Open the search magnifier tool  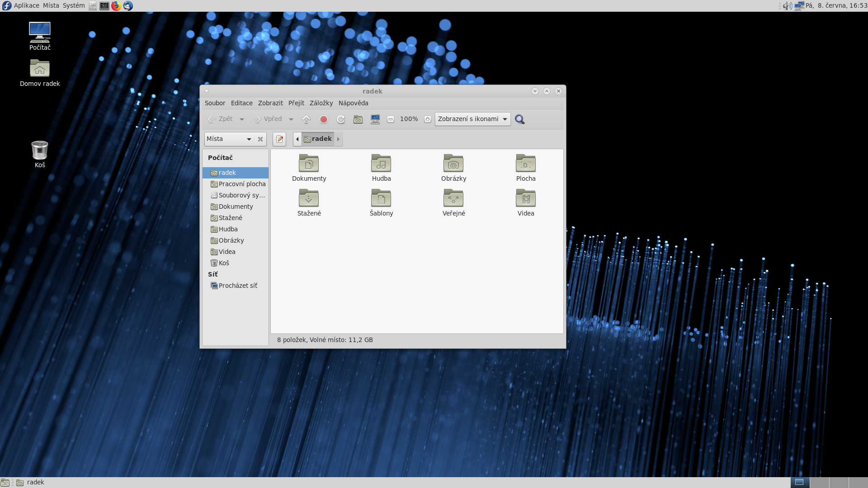[x=520, y=119]
